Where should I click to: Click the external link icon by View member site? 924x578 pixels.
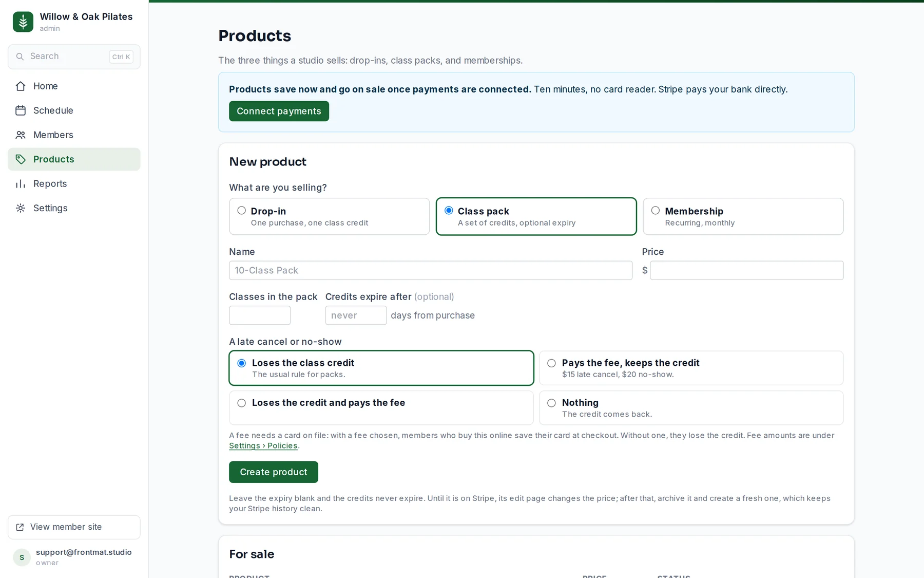(20, 527)
